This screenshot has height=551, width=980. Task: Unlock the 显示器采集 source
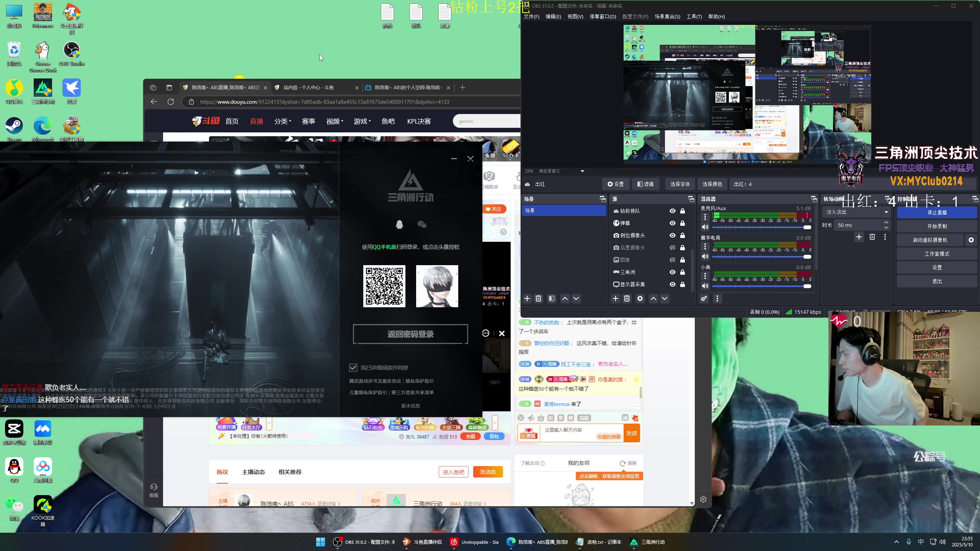[x=683, y=284]
